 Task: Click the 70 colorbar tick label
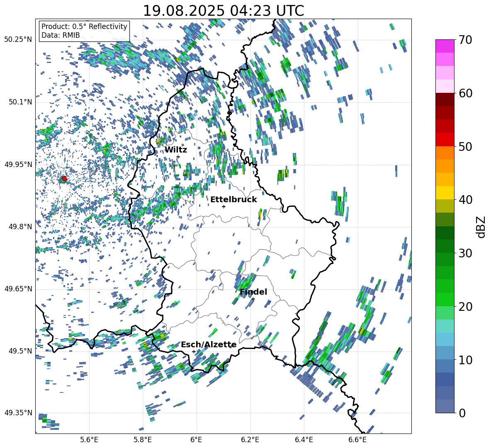point(465,40)
